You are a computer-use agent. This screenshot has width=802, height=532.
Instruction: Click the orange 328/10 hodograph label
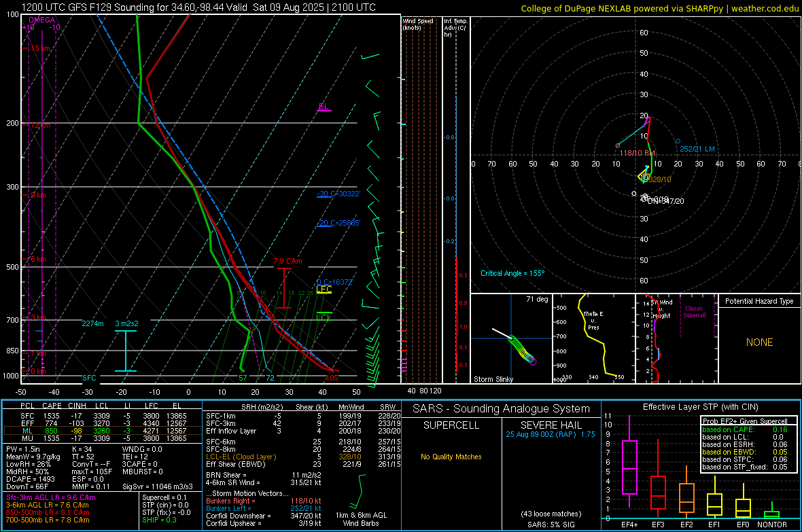click(x=660, y=179)
